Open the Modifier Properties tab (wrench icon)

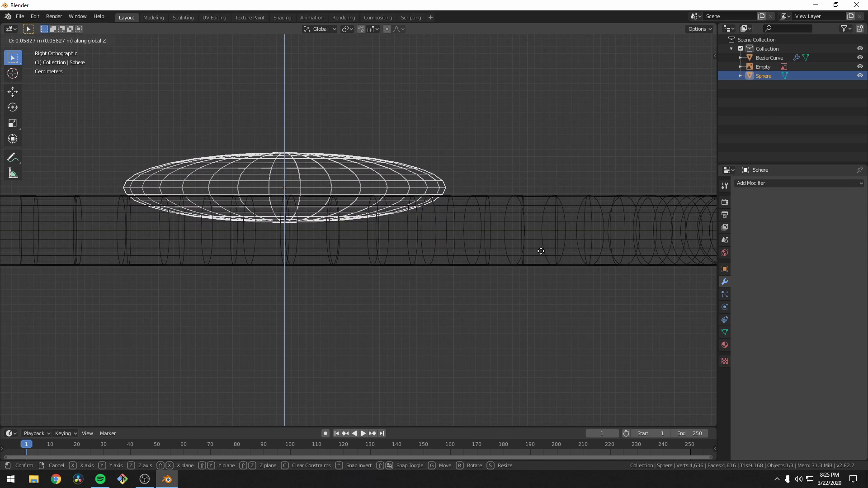pyautogui.click(x=724, y=282)
